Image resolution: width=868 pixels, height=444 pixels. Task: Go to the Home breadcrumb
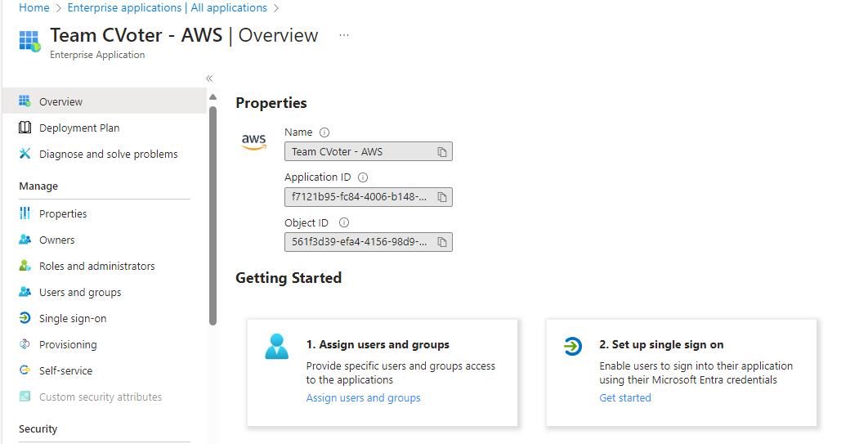tap(34, 7)
